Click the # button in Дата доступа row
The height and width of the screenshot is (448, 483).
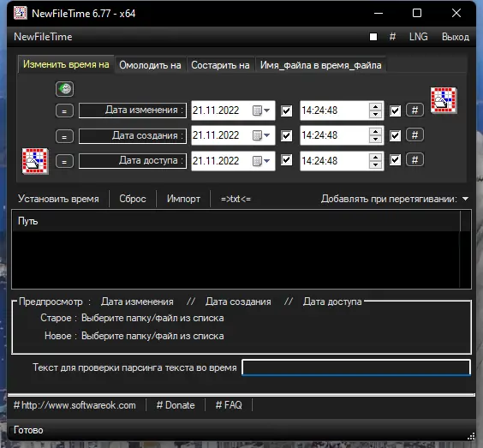point(414,159)
